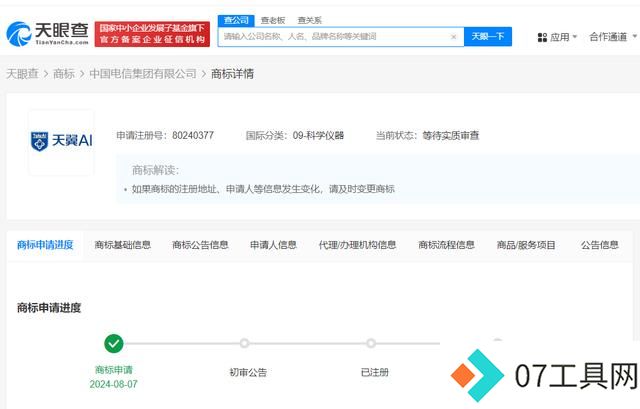
Task: Click the 初审公告 progress step circle
Action: (x=244, y=343)
